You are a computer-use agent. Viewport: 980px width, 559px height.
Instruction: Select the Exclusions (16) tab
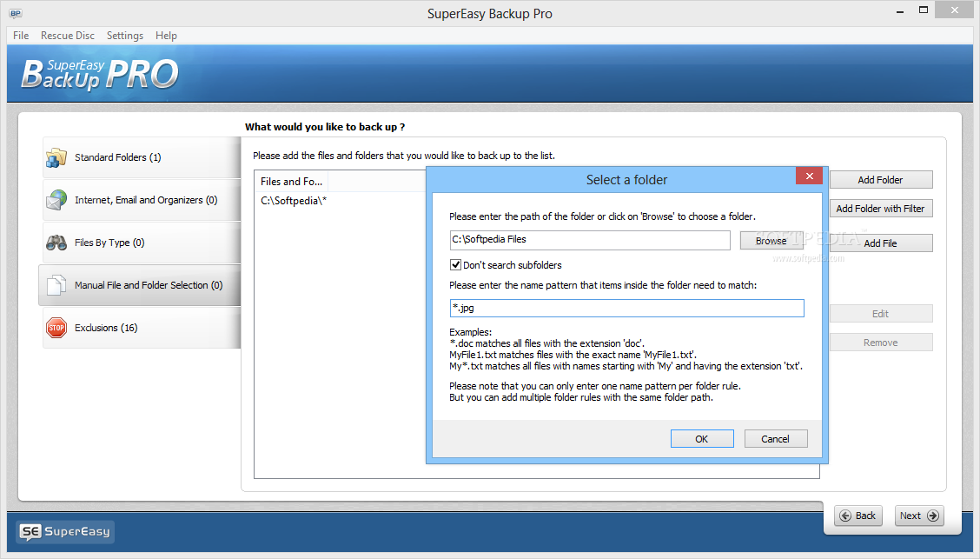pyautogui.click(x=142, y=328)
